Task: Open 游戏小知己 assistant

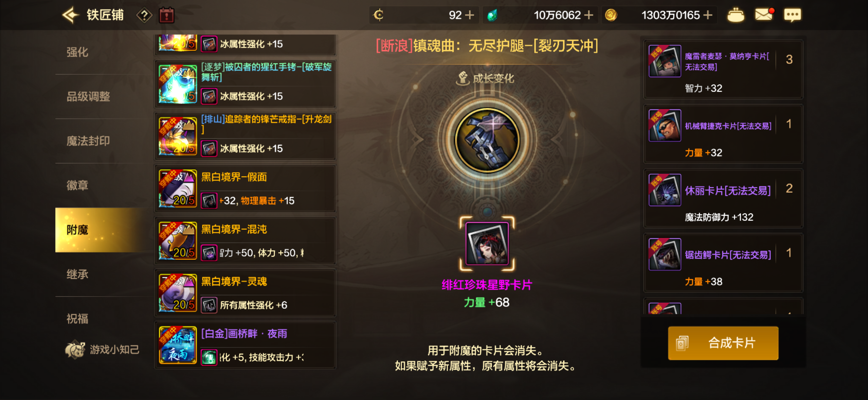Action: [102, 349]
